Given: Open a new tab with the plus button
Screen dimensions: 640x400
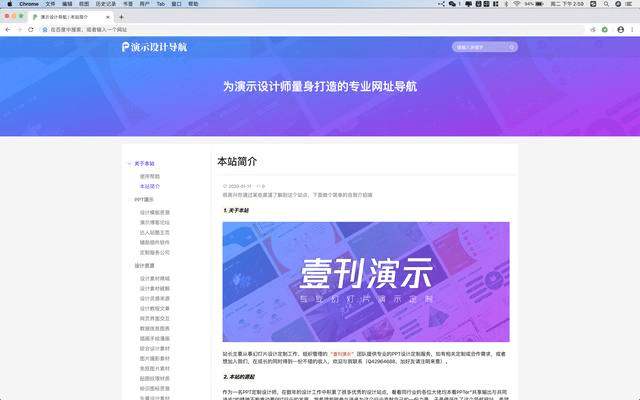Looking at the screenshot, I should tap(121, 17).
